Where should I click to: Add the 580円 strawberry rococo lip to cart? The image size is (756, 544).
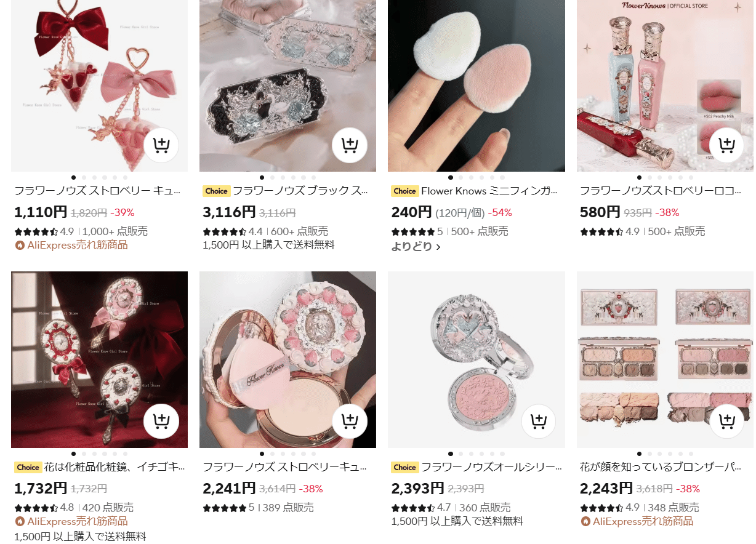pos(727,145)
